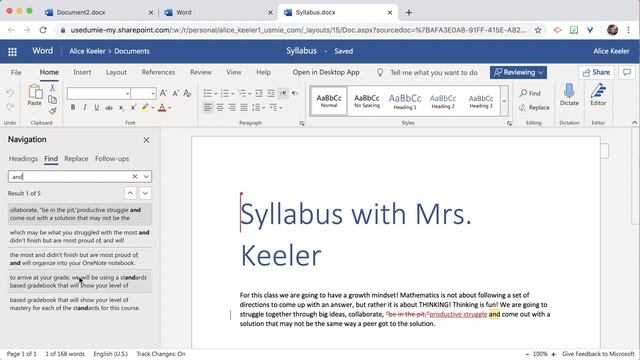
Task: Click the Undo arrow icon
Action: (10, 93)
